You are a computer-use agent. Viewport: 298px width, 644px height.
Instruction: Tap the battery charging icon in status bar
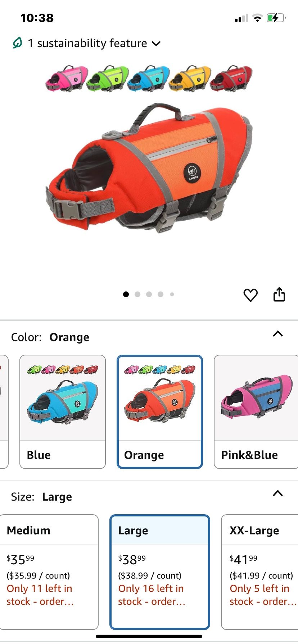coord(276,18)
